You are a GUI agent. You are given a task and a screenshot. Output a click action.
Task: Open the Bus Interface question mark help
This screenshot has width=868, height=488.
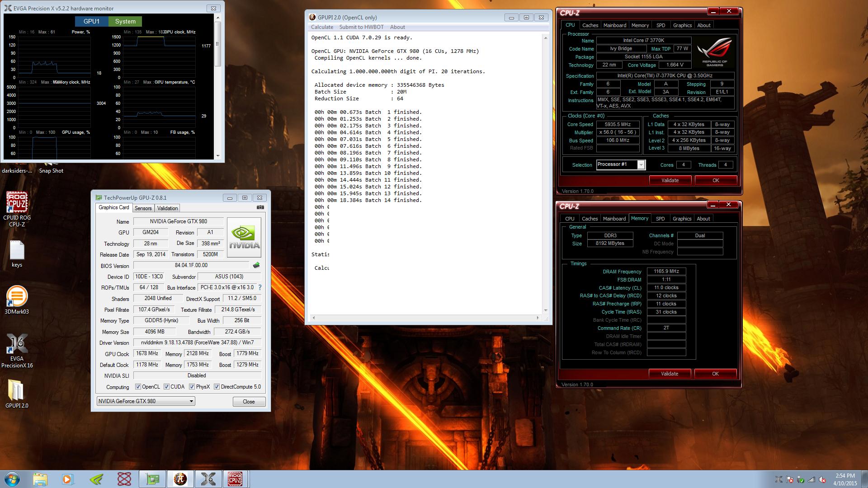(x=260, y=287)
